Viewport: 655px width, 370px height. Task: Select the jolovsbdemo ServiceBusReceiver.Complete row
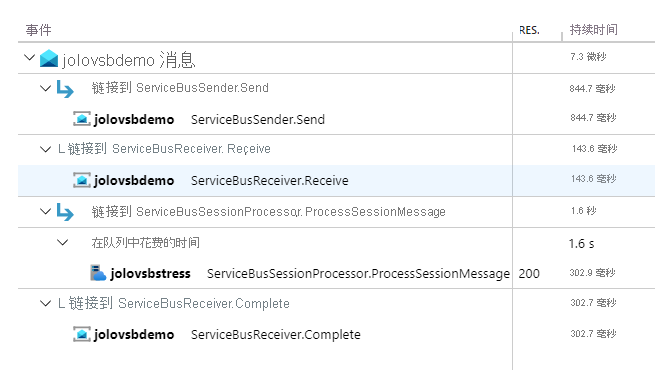[x=336, y=334]
